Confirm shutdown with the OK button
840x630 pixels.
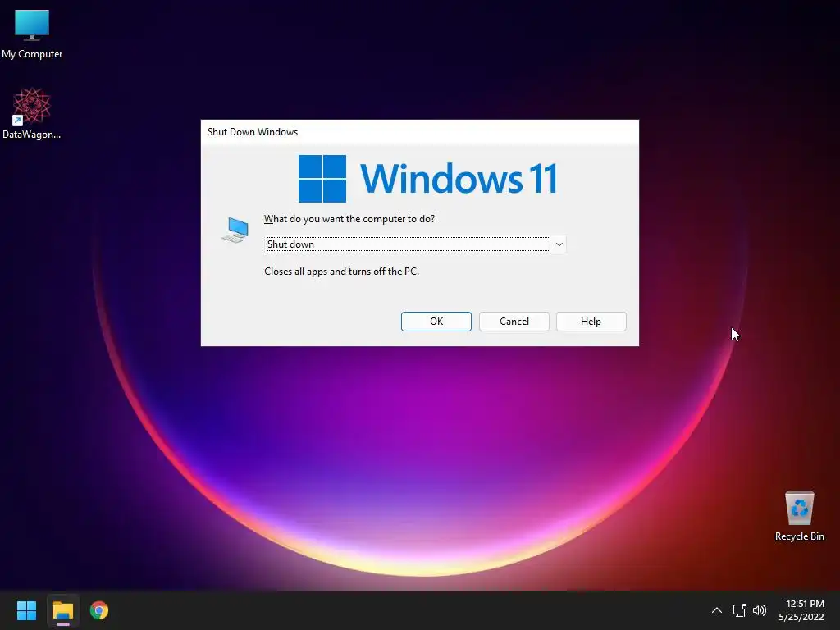[x=436, y=322]
